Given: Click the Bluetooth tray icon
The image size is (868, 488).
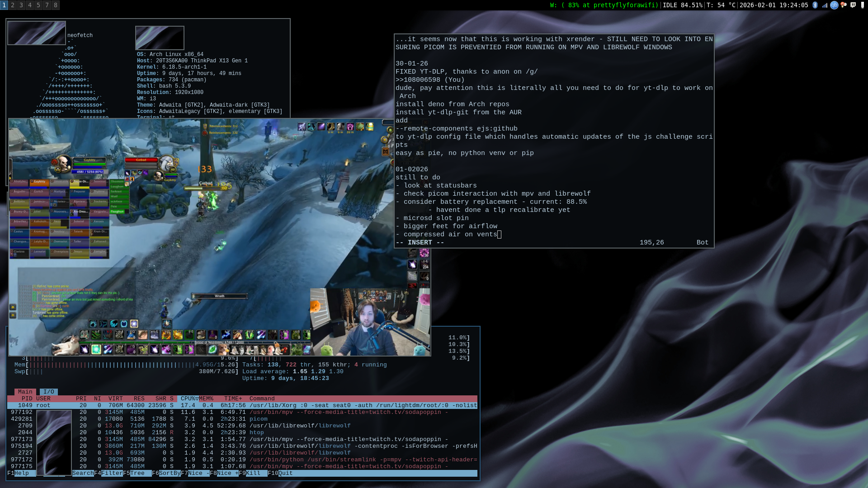Looking at the screenshot, I should point(815,5).
